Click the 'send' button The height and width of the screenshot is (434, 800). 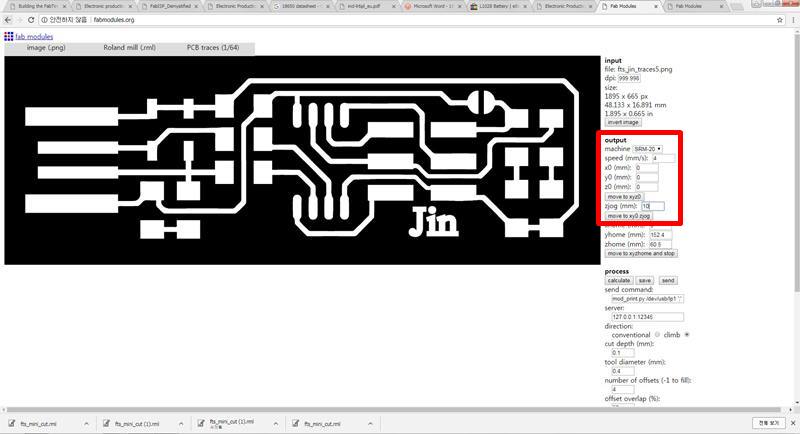[x=668, y=280]
